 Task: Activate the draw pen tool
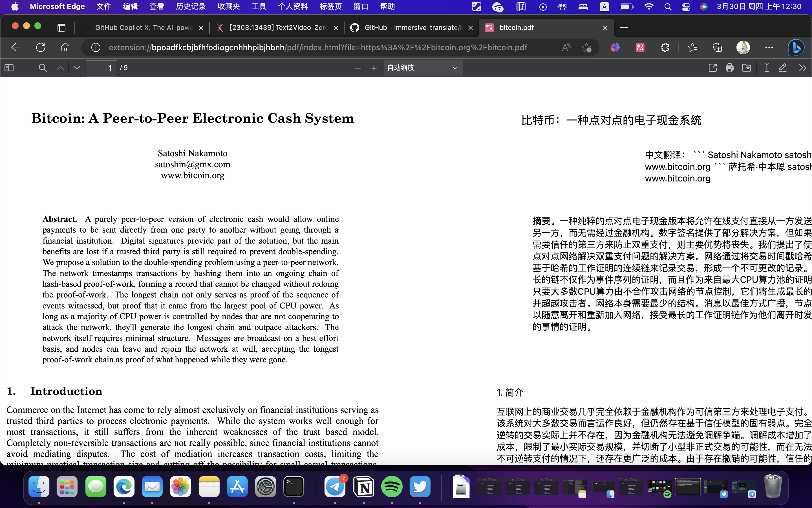(x=782, y=68)
